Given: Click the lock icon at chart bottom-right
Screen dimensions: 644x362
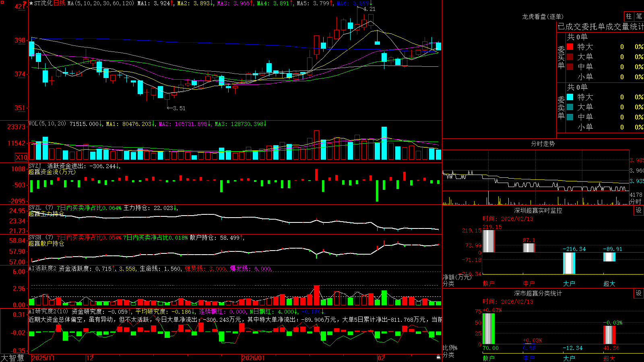Looking at the screenshot, I should click(438, 357).
